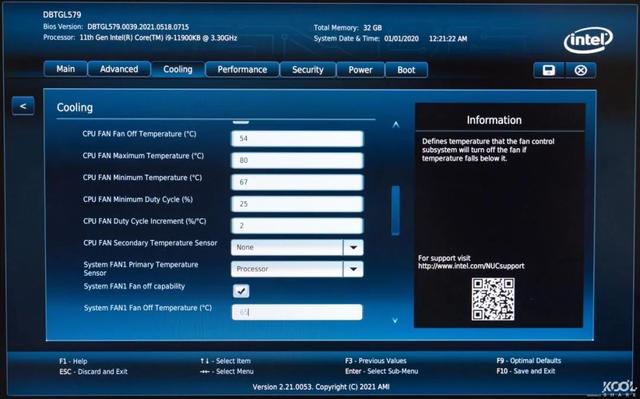Open System FAN1 Primary Temperature Sensor dropdown arrow
The image size is (640, 399).
click(353, 269)
